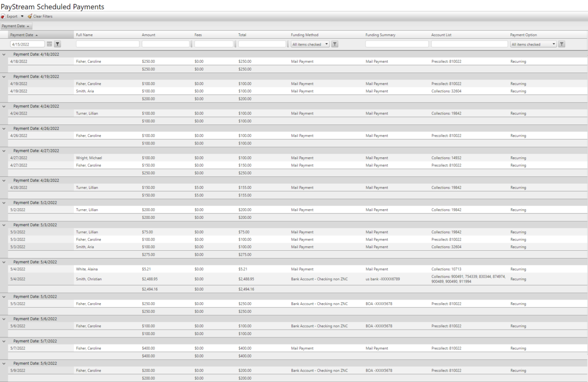Click the Payment Date grouping chip
This screenshot has width=588, height=382.
pyautogui.click(x=16, y=26)
